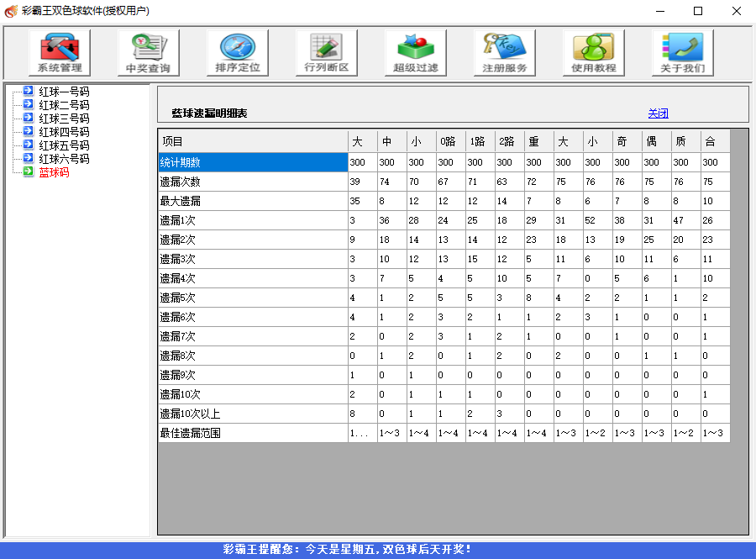Image resolution: width=756 pixels, height=559 pixels.
Task: Click the 关于我们 phone icon
Action: coord(683,53)
